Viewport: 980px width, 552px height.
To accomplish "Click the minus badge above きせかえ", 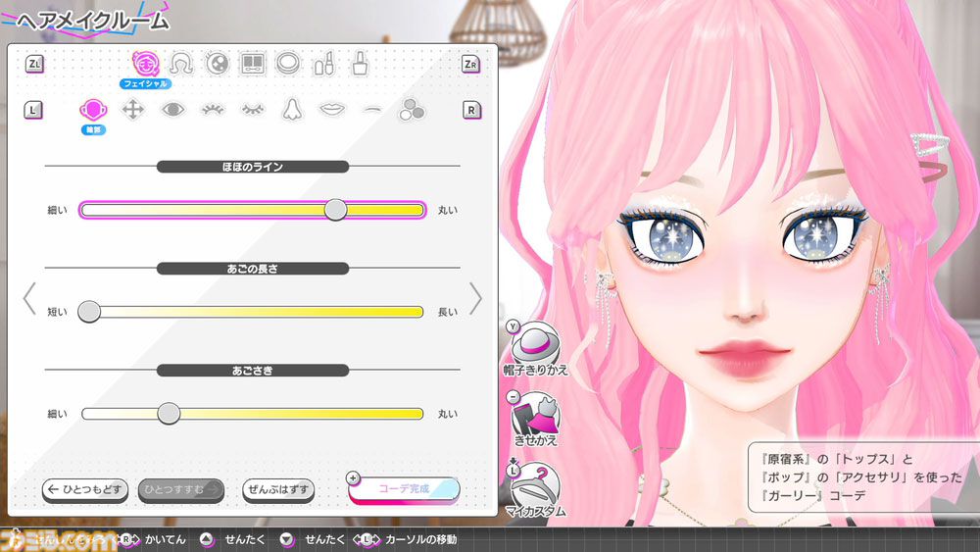I will click(514, 397).
